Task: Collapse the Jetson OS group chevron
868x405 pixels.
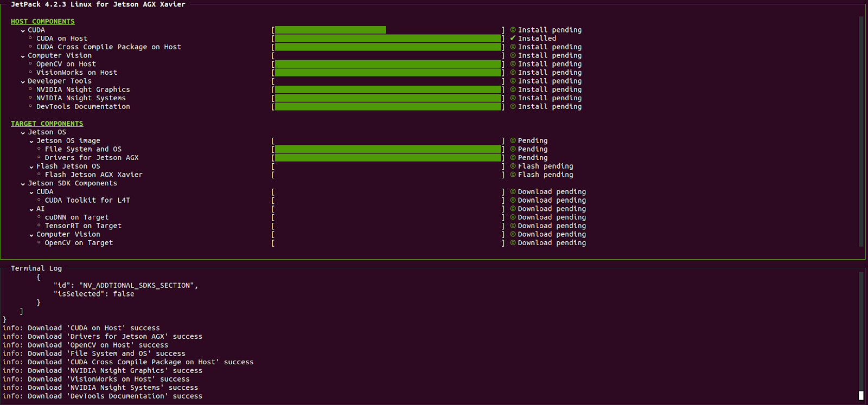Action: point(23,132)
